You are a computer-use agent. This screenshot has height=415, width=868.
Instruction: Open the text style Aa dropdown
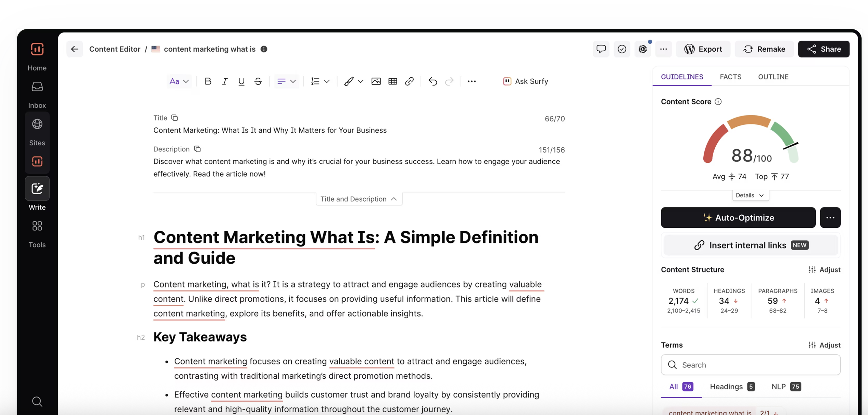(179, 81)
